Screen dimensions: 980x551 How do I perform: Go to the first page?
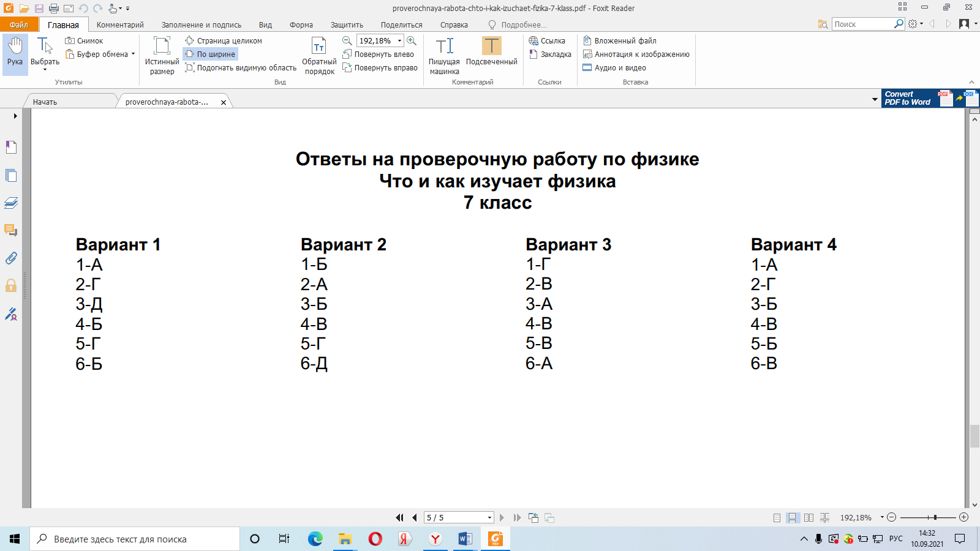(399, 517)
